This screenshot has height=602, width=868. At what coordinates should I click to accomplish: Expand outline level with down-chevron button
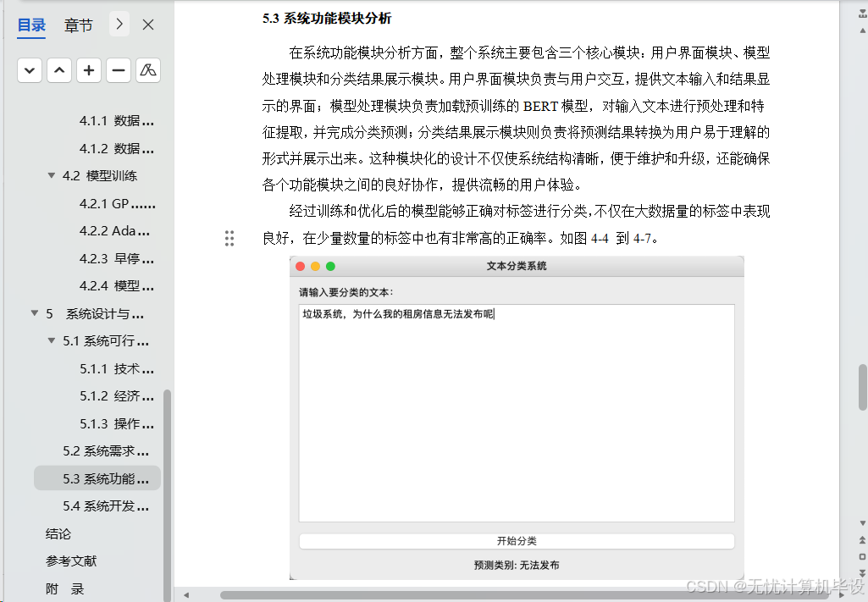coord(30,70)
